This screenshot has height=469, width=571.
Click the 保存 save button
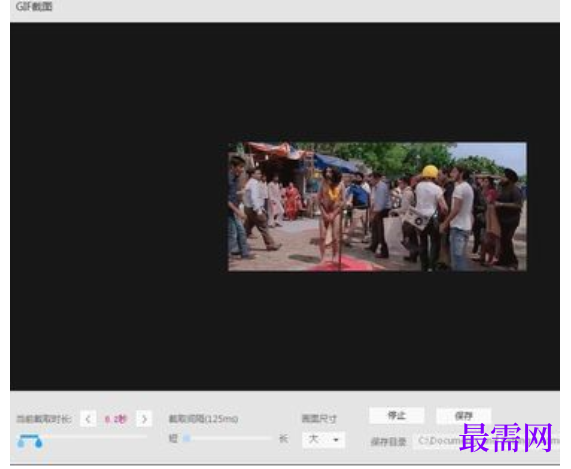tap(464, 415)
